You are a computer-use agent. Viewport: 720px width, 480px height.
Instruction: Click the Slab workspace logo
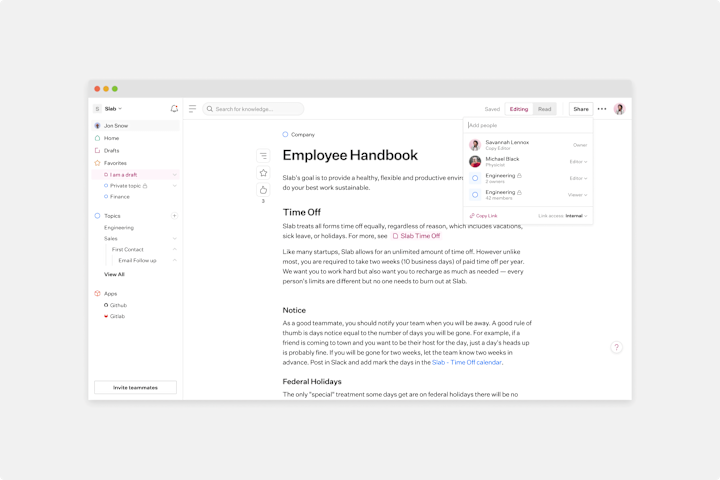[97, 109]
